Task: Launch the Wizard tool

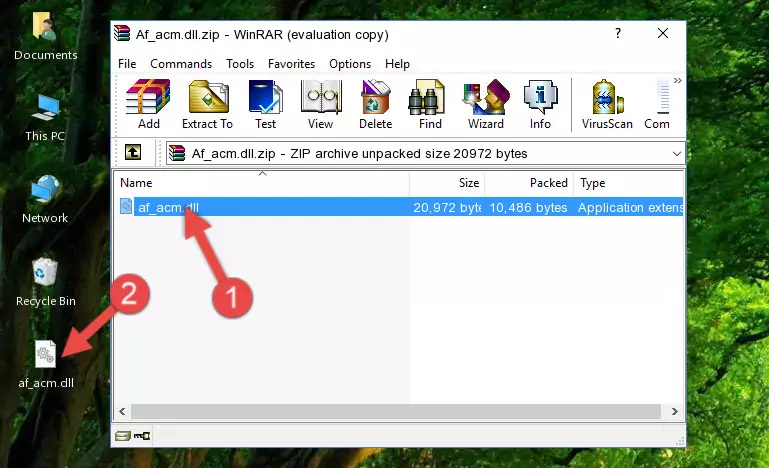Action: coord(486,104)
